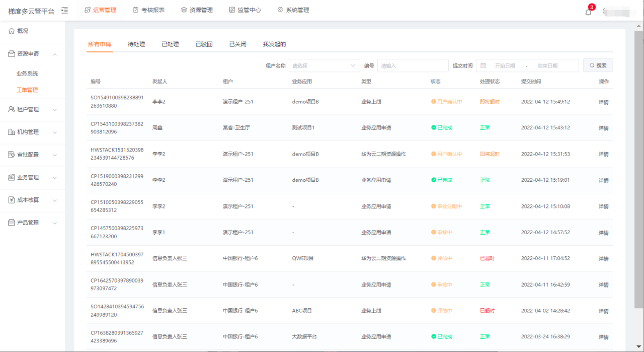Click the 开始日期 start date field
The height and width of the screenshot is (352, 644).
(505, 65)
